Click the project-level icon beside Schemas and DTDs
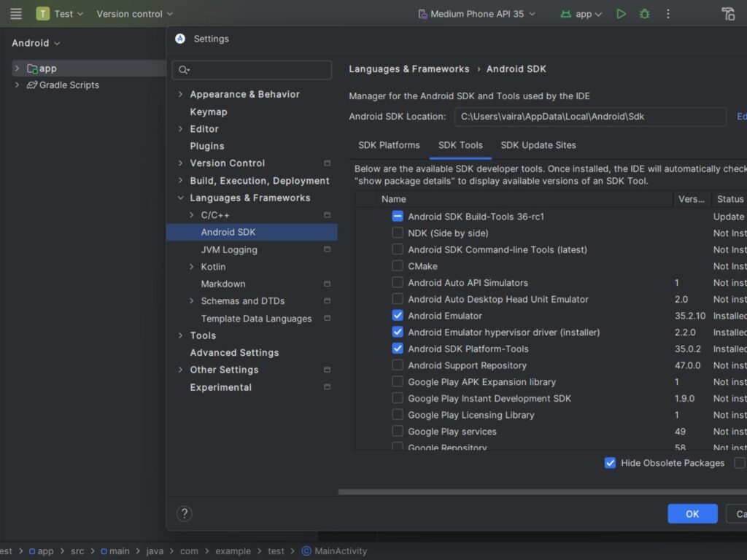The image size is (747, 560). (328, 301)
